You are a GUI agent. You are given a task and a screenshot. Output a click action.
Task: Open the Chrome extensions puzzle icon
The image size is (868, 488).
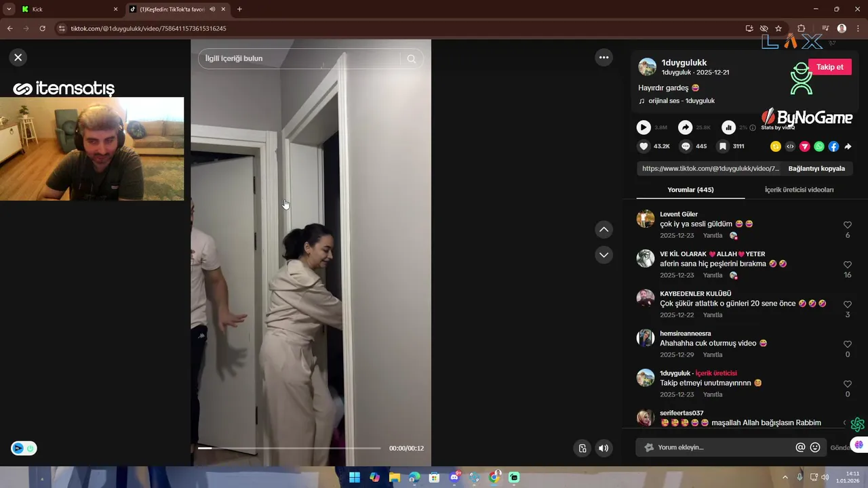pyautogui.click(x=802, y=28)
